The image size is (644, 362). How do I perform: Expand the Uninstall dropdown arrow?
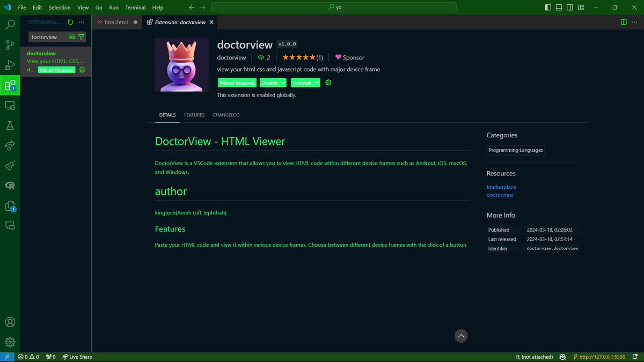pos(317,83)
